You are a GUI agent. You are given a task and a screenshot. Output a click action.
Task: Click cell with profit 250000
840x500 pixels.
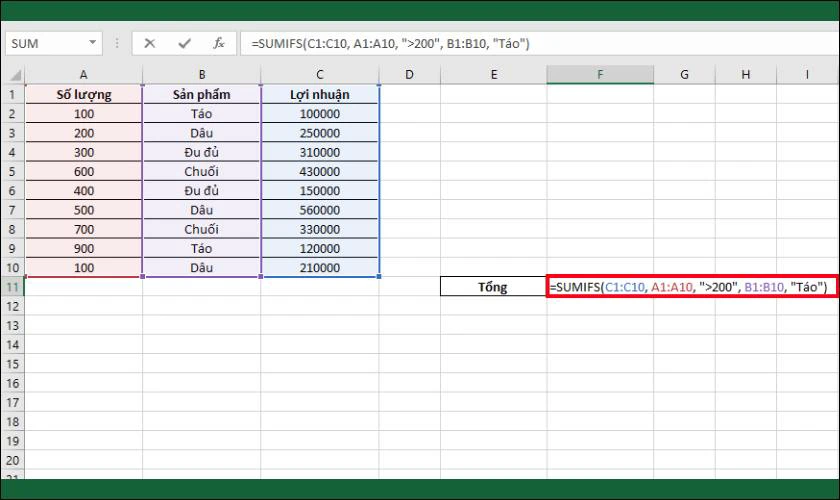[320, 133]
